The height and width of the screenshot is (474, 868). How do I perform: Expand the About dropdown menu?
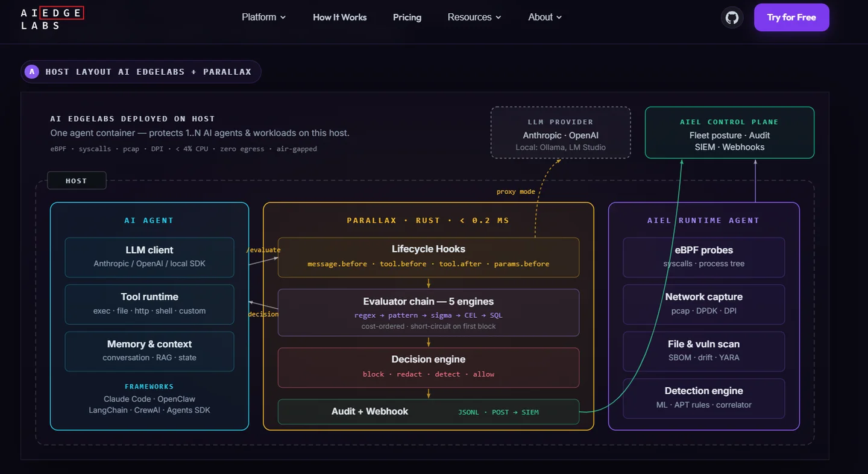pos(545,17)
